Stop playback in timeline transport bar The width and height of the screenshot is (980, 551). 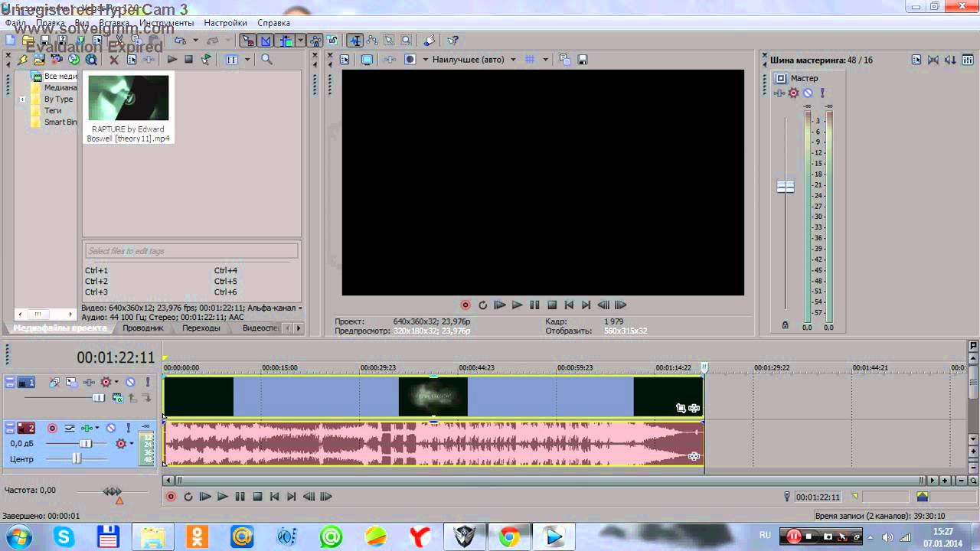tap(257, 497)
